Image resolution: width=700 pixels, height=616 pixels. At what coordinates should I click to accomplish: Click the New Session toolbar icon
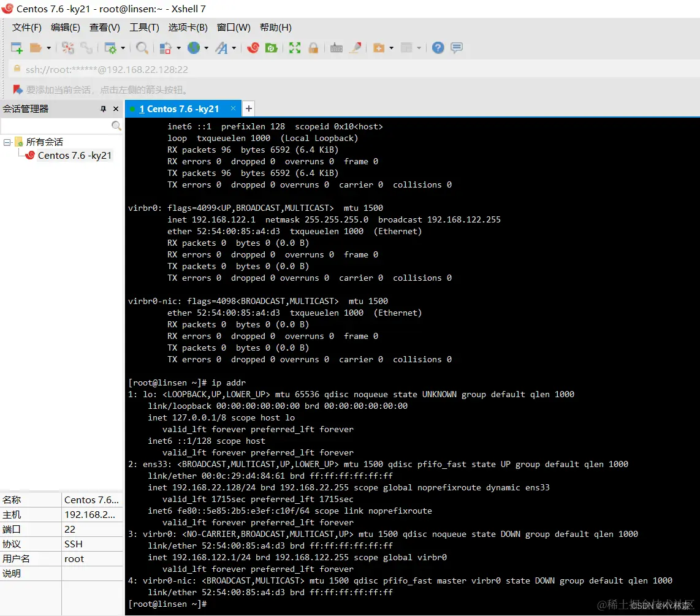17,48
